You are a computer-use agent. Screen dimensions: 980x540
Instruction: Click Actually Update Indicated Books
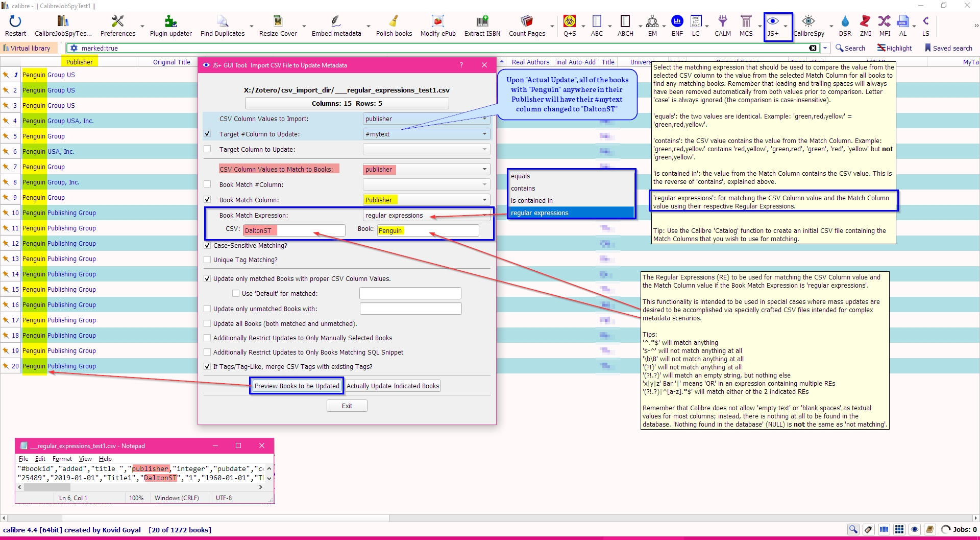393,386
